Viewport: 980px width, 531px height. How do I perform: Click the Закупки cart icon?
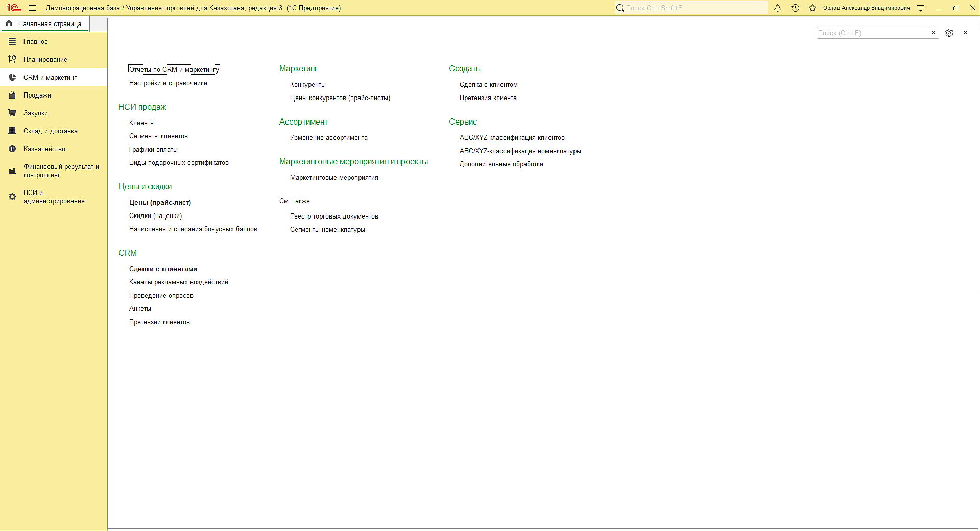pos(12,113)
